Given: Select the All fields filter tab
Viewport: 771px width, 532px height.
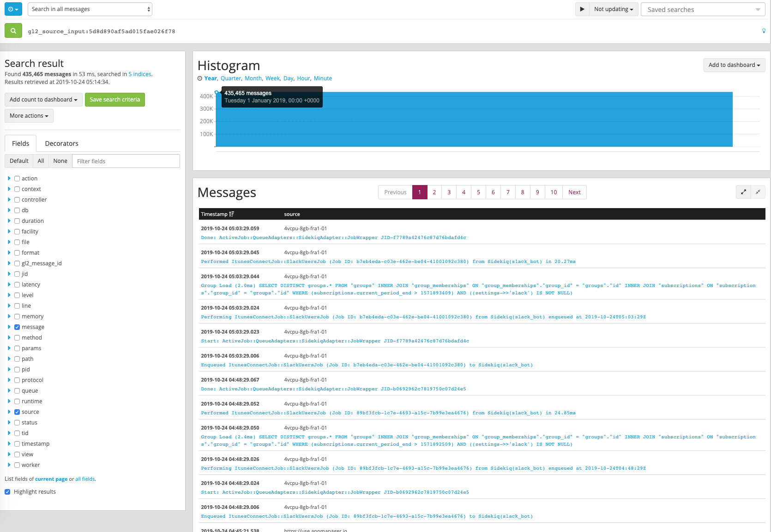Looking at the screenshot, I should pyautogui.click(x=41, y=161).
